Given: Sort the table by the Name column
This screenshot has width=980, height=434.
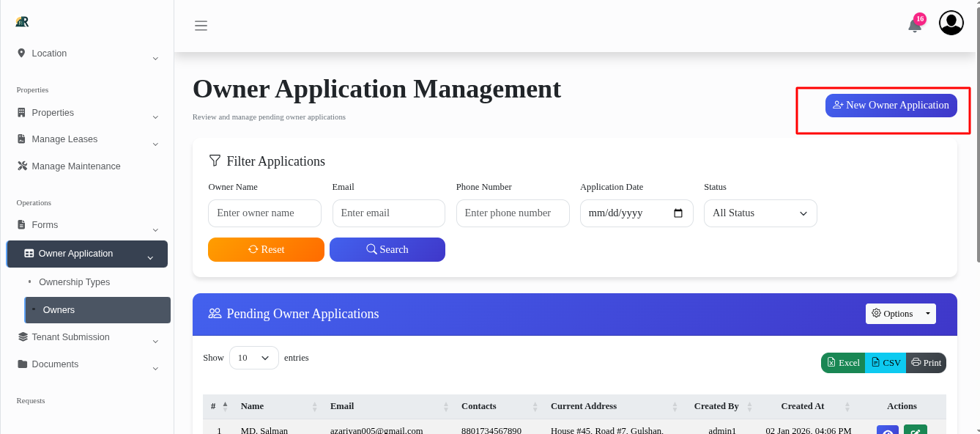Looking at the screenshot, I should point(252,405).
